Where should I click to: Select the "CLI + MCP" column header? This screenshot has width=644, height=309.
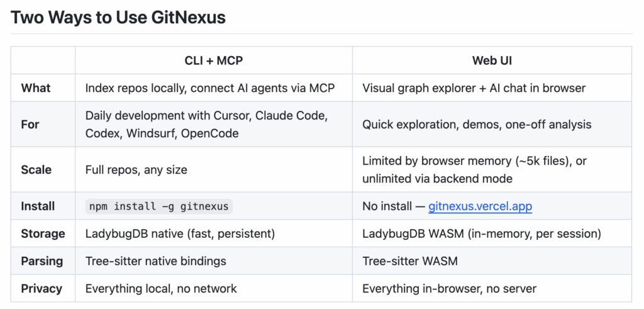(x=213, y=60)
